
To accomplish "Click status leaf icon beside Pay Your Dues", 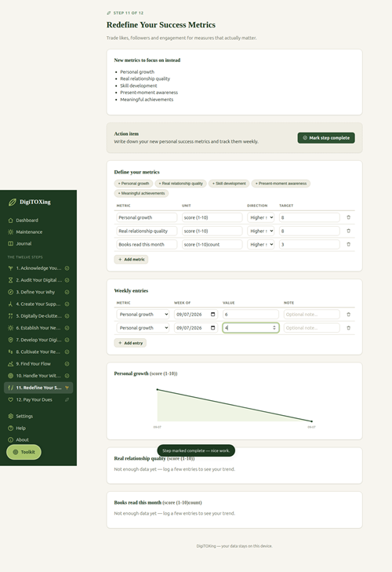I will point(67,400).
